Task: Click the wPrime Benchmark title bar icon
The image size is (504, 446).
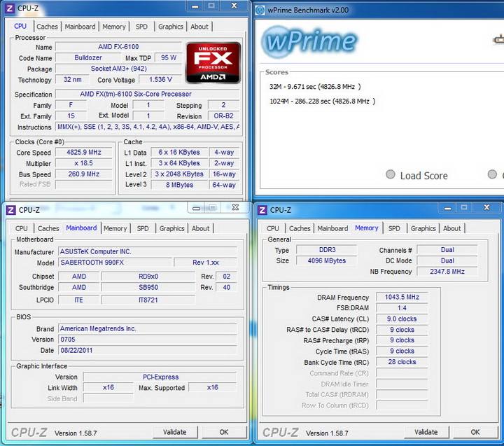Action: click(x=260, y=11)
